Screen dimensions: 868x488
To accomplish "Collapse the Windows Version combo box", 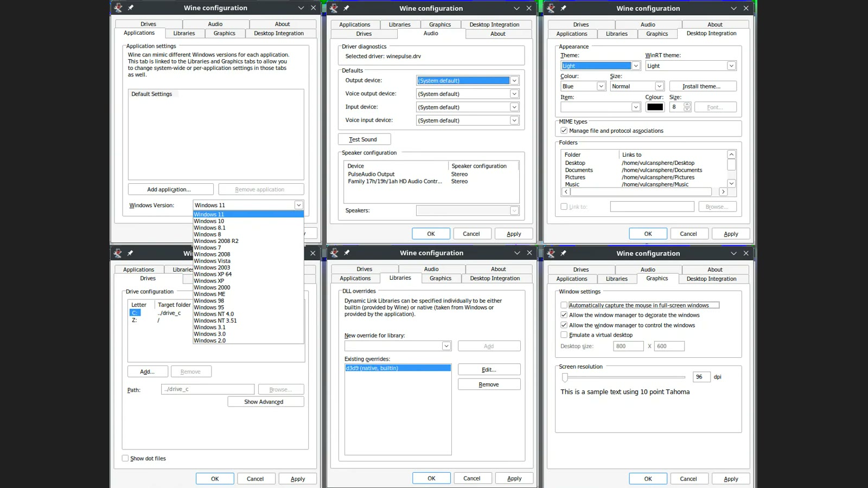I will (299, 205).
